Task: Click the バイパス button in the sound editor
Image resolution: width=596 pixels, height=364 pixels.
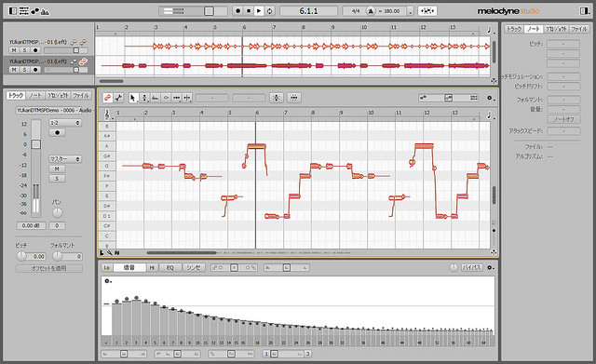Action: (x=472, y=267)
